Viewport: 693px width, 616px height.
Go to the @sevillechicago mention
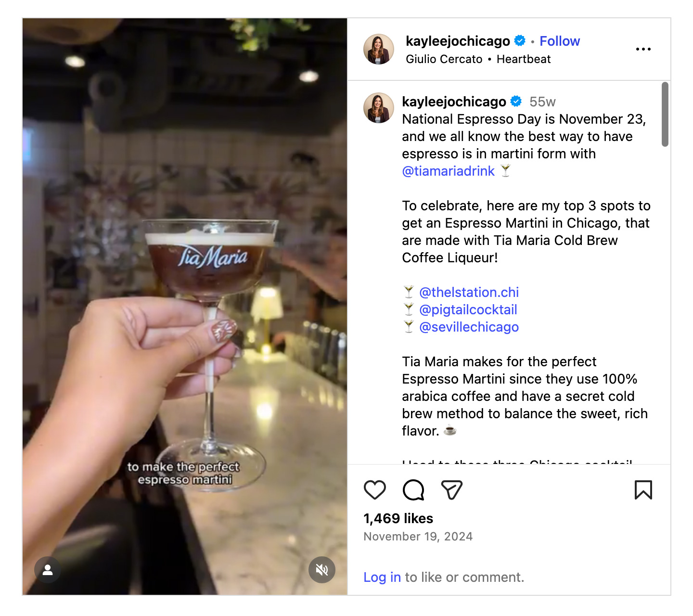click(469, 327)
